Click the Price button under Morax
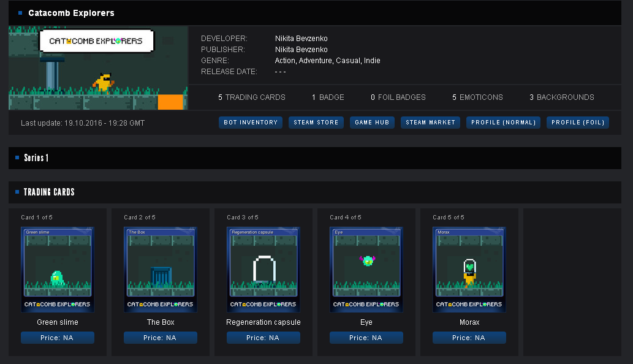Screen dimensions: 633x364 [469, 338]
